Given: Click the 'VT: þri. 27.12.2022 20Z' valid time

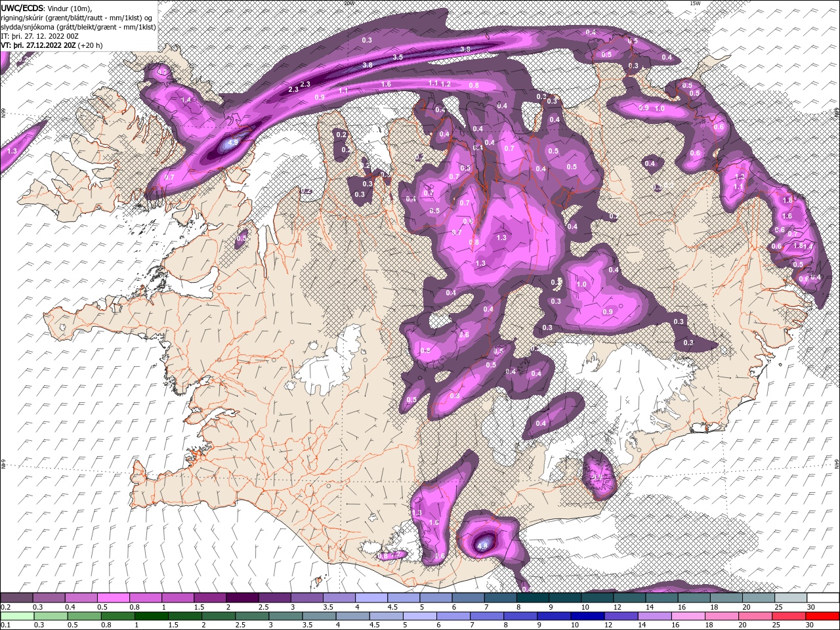Looking at the screenshot, I should pos(39,45).
